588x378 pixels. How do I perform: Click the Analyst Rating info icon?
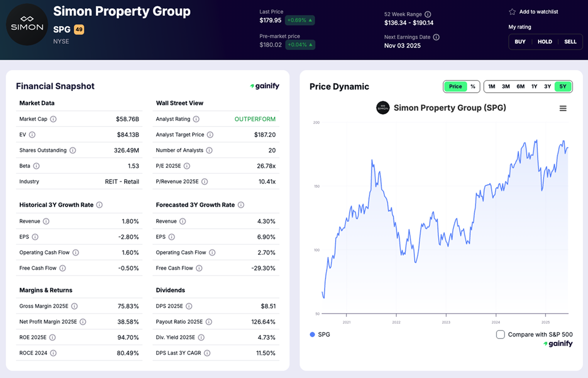196,119
